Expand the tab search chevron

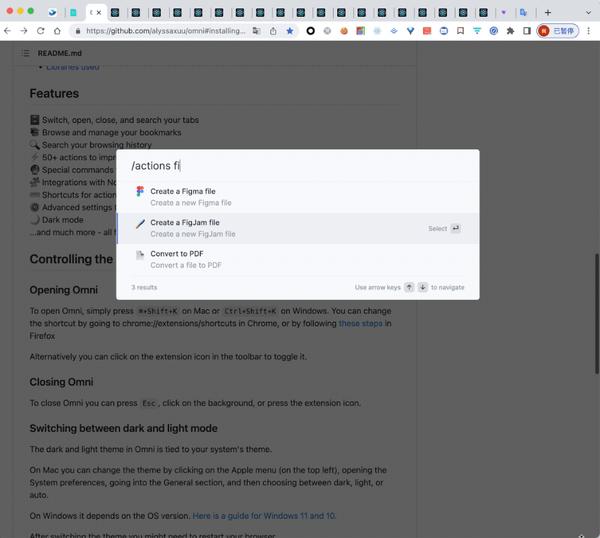[588, 13]
